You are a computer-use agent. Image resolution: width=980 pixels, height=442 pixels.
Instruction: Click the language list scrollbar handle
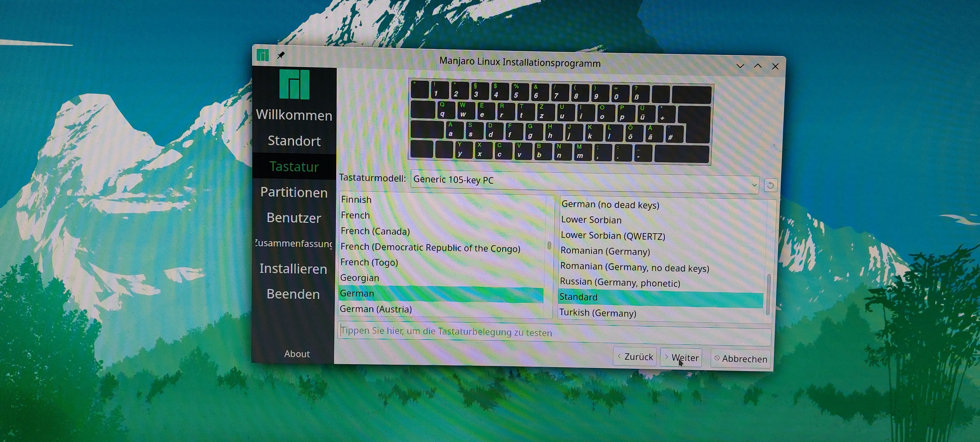(x=549, y=246)
